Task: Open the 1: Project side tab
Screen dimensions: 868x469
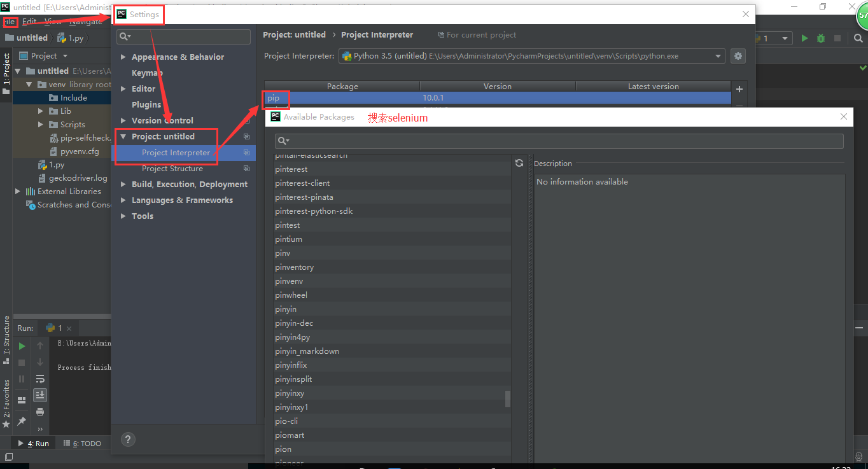Action: coord(6,74)
